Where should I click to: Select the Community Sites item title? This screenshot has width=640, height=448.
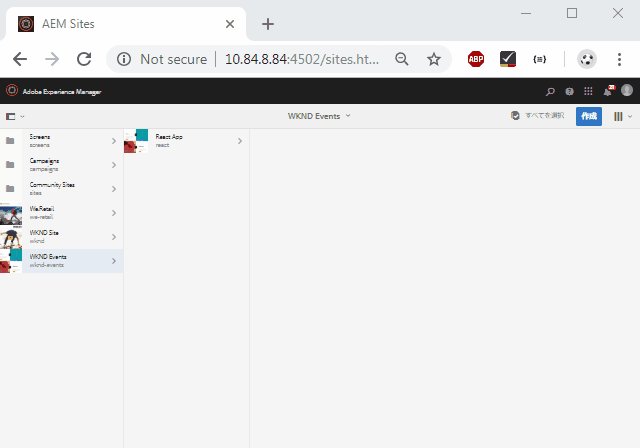click(52, 185)
